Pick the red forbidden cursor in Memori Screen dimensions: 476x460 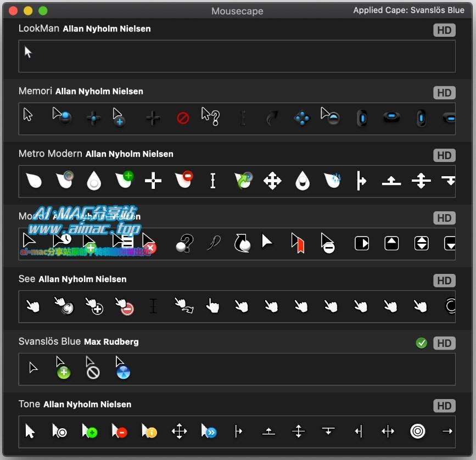[183, 117]
